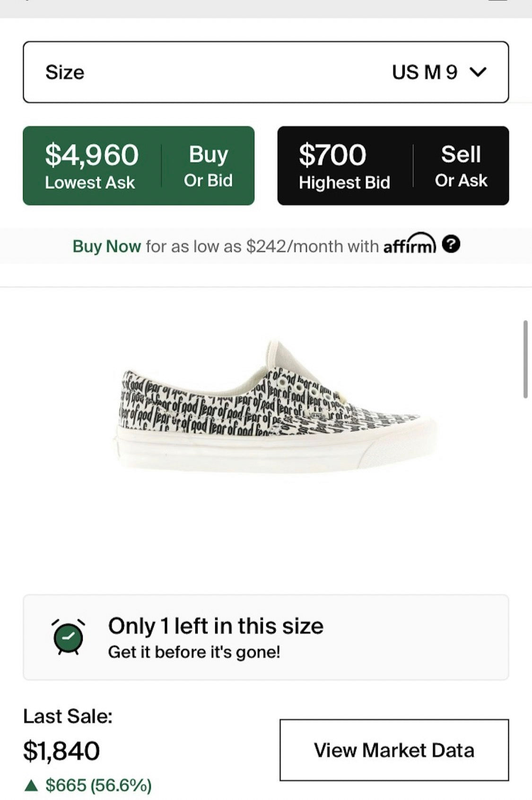This screenshot has height=800, width=532.
Task: Select the US M 9 size value
Action: click(x=424, y=72)
